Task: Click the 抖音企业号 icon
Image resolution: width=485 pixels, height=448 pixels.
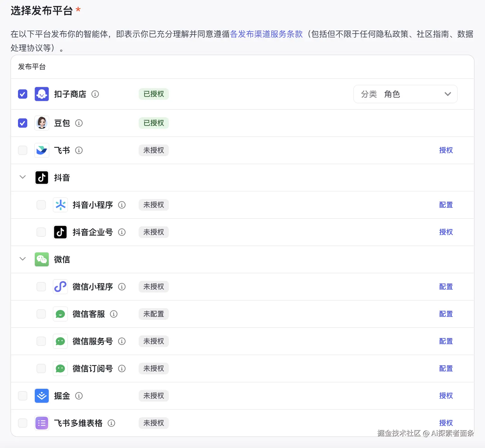Action: (x=60, y=232)
